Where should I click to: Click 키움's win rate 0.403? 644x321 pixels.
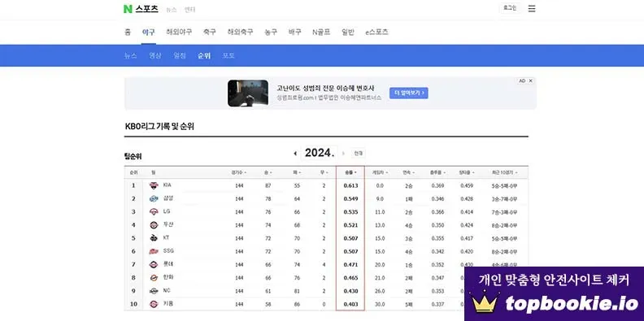350,304
